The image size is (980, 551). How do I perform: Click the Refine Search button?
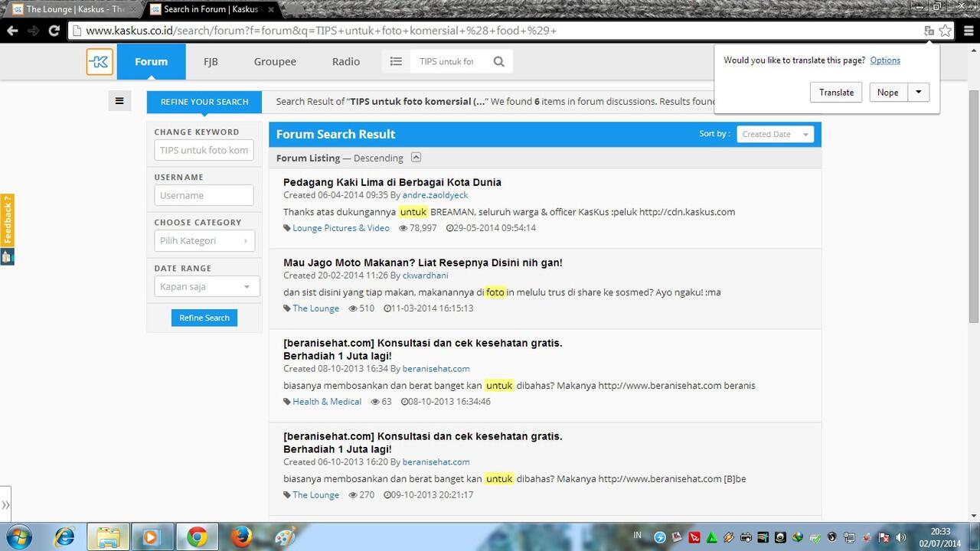(x=204, y=318)
